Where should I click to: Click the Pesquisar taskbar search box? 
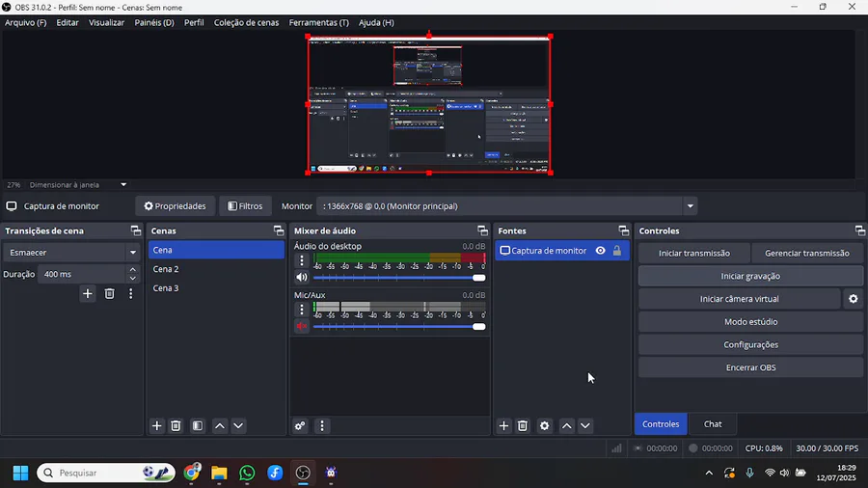(106, 474)
